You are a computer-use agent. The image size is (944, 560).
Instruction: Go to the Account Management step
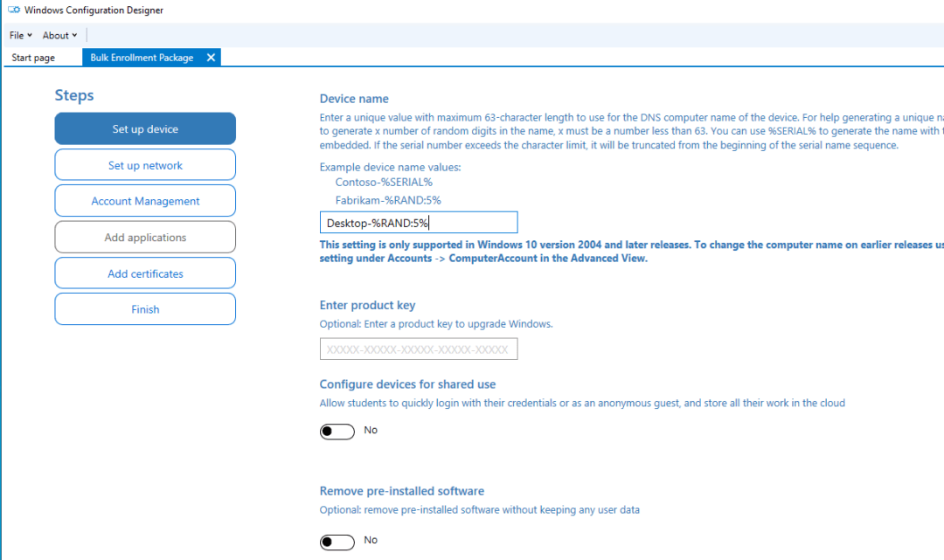(x=144, y=200)
